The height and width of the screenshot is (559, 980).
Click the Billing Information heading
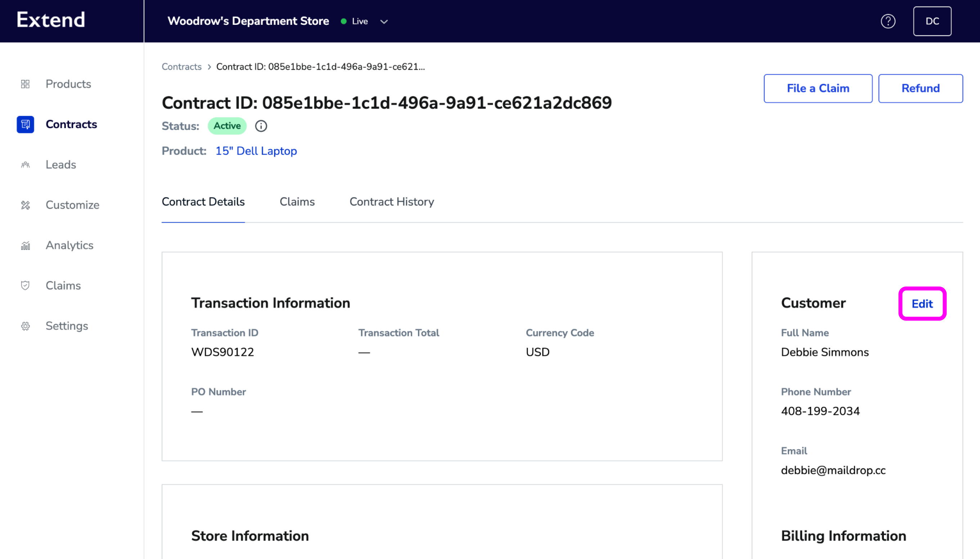pos(844,536)
